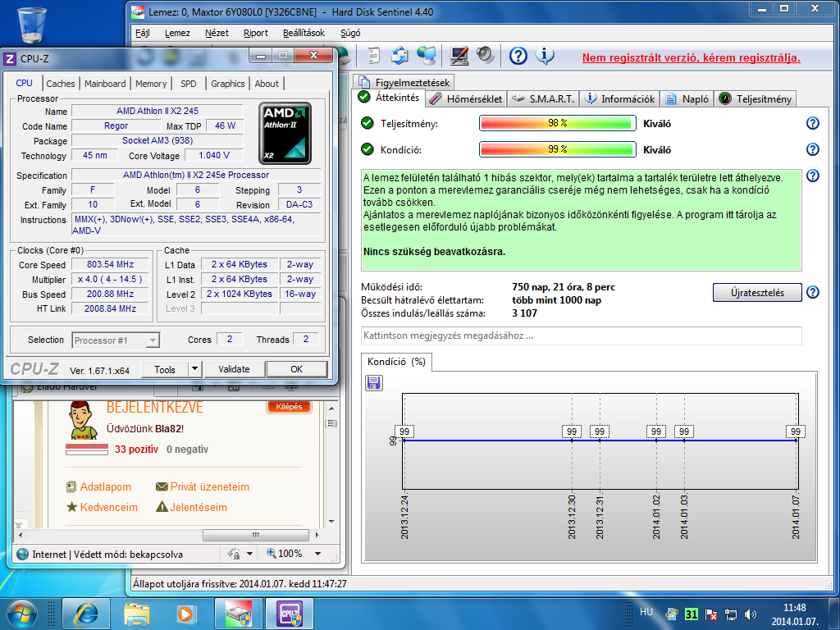Open Windows Start menu
Image resolution: width=840 pixels, height=630 pixels.
click(x=21, y=614)
